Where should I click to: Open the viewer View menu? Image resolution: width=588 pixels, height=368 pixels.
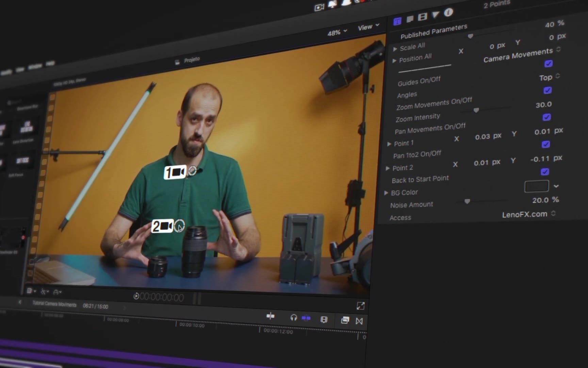(x=368, y=27)
